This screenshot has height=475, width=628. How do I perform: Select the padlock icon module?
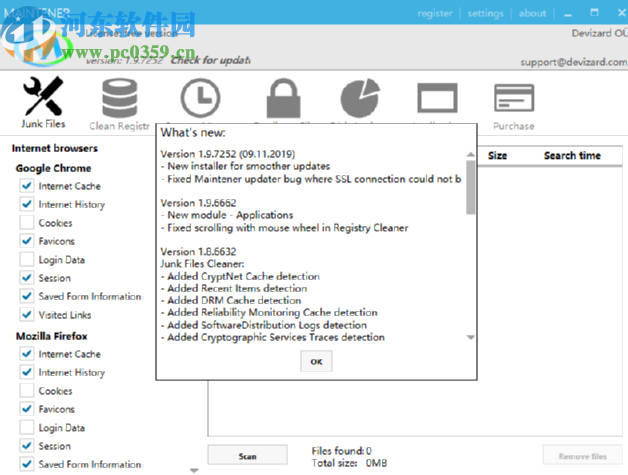[284, 98]
